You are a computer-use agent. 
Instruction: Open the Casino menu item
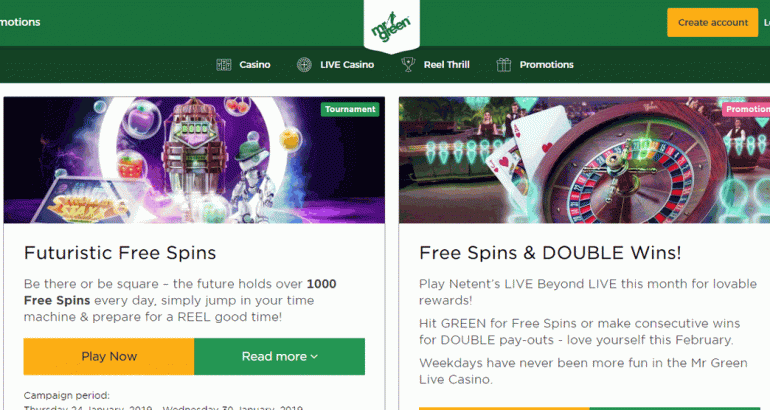click(255, 65)
